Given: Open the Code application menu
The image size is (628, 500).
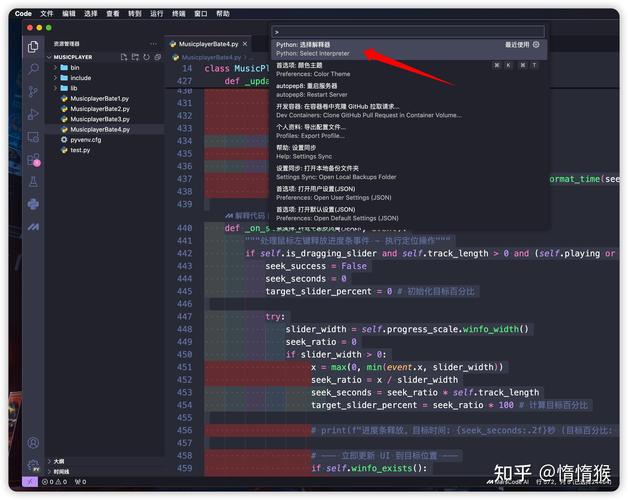Looking at the screenshot, I should pos(23,14).
